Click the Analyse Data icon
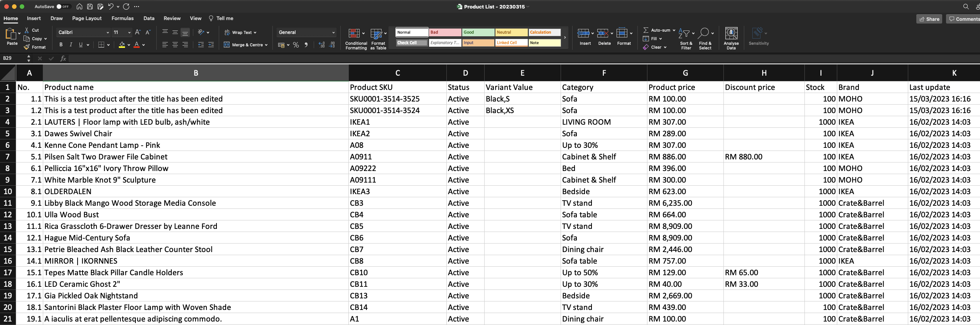Image resolution: width=980 pixels, height=325 pixels. (731, 34)
